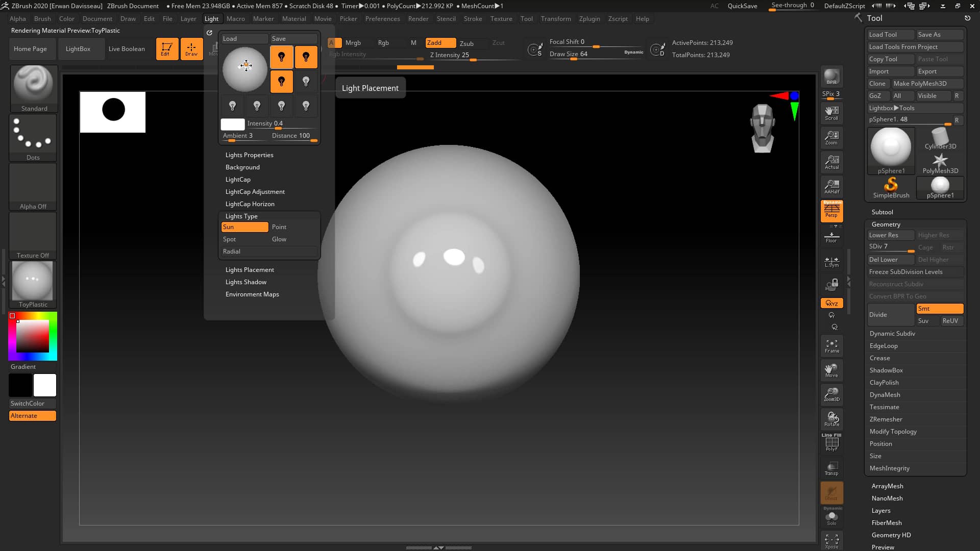
Task: Open the Zplugin menu
Action: (590, 19)
